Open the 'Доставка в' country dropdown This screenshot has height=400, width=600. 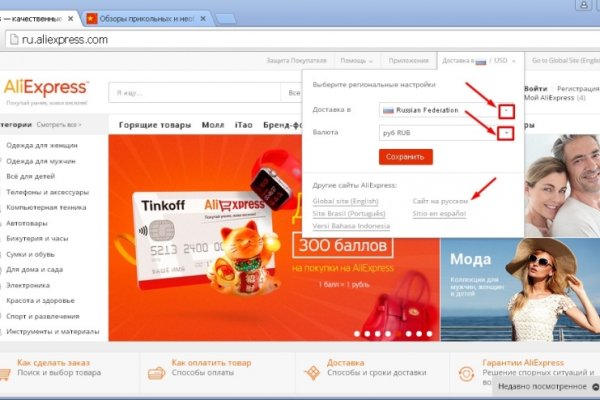pos(507,110)
